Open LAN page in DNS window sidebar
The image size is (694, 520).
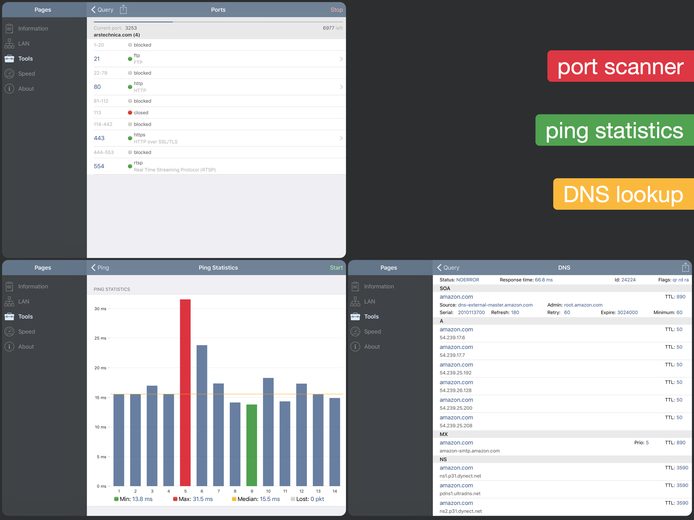coord(364,301)
